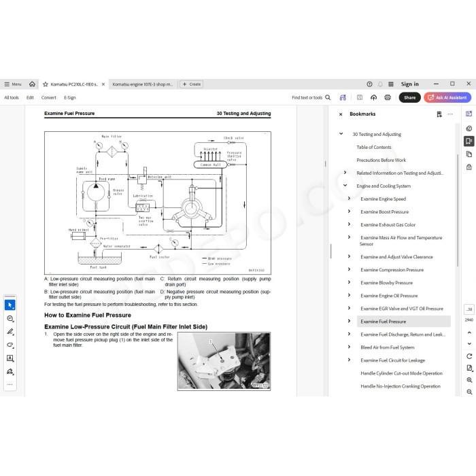Image resolution: width=476 pixels, height=476 pixels.
Task: Expand Examine Boost Pressure bookmark
Action: pos(349,211)
